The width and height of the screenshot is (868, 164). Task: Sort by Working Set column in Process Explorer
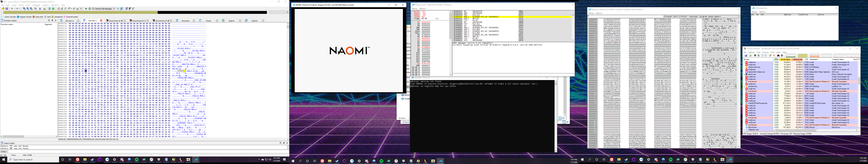pyautogui.click(x=797, y=60)
